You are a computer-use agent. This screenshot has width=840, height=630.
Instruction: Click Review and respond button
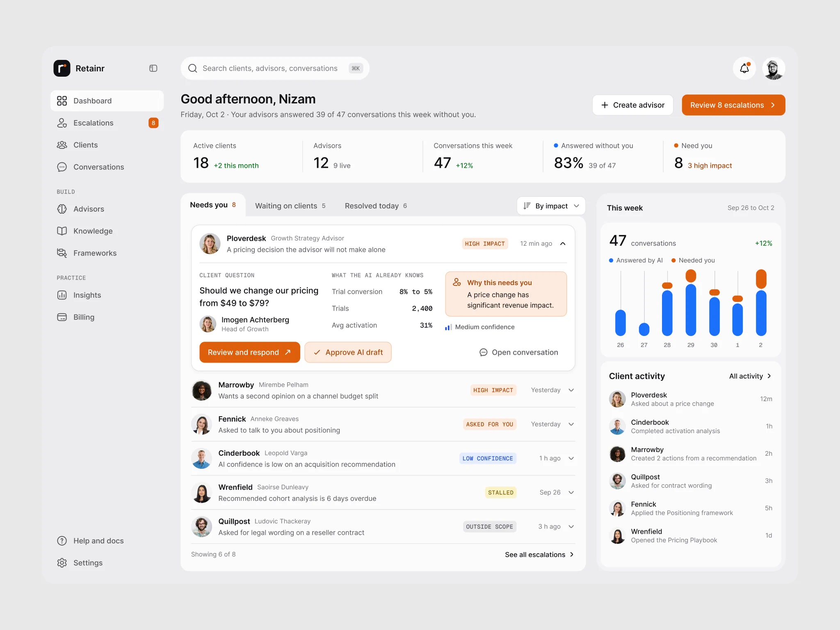(x=250, y=352)
